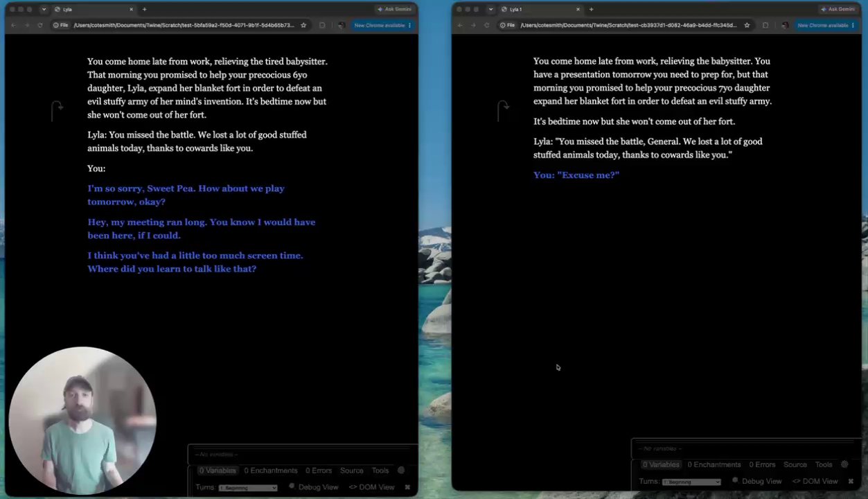Viewport: 868px width, 499px height.
Task: Open profile avatar in right Lyla 1 window
Action: pos(784,25)
